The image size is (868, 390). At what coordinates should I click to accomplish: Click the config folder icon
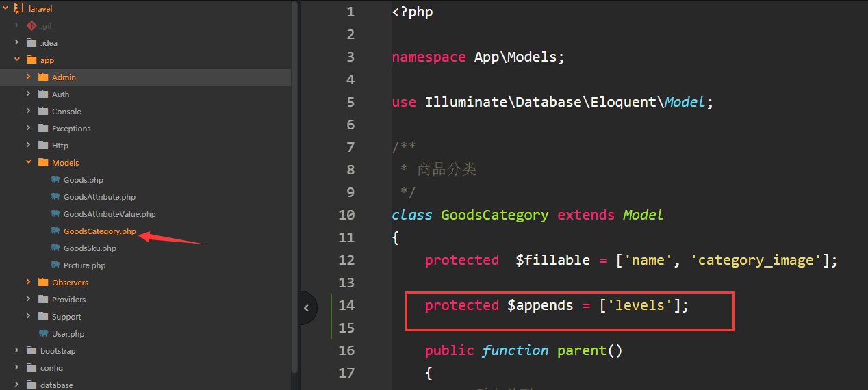point(31,368)
